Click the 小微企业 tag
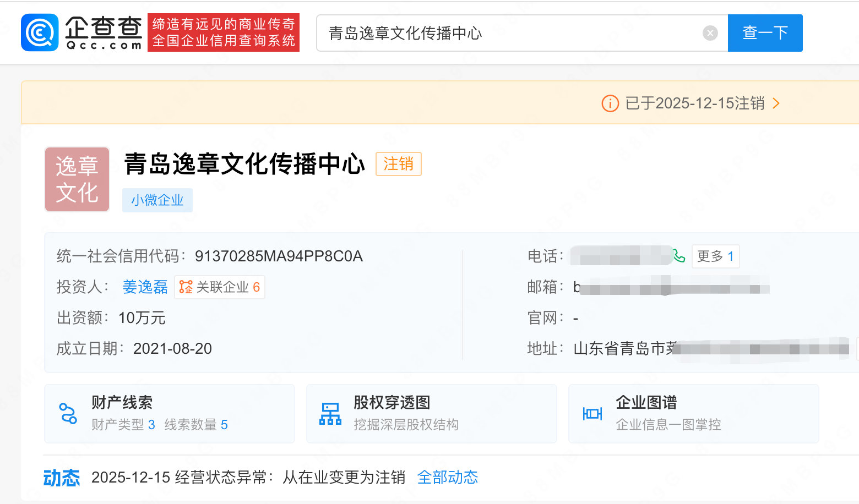The image size is (859, 504). coord(157,200)
